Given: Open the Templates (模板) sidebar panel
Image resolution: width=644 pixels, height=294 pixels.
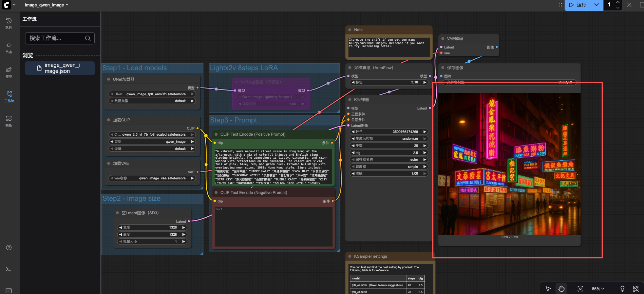Looking at the screenshot, I should 9,121.
